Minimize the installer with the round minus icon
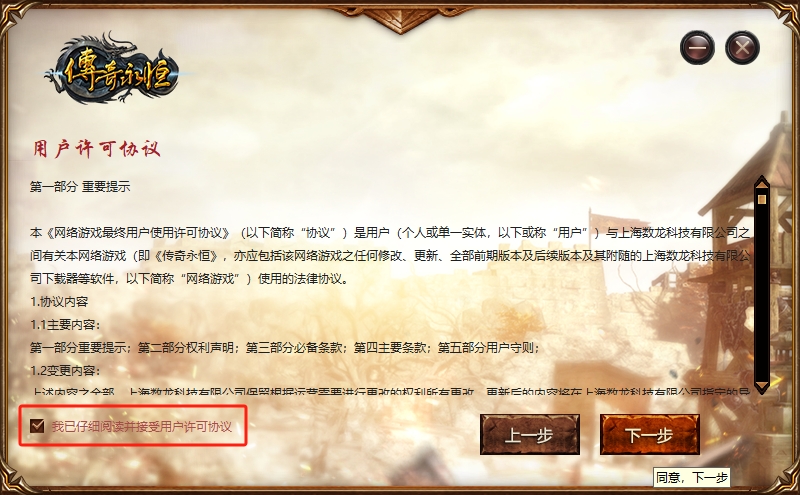This screenshot has width=800, height=495. coord(697,48)
